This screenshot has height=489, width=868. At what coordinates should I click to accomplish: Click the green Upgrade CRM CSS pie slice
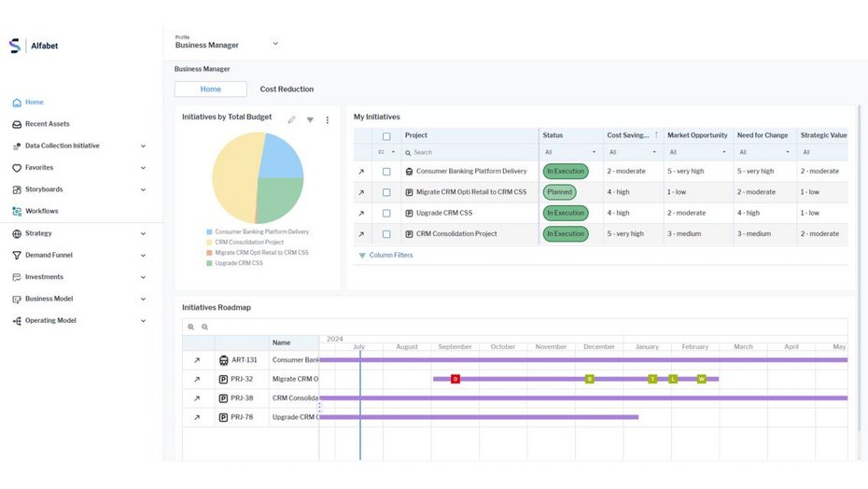(x=278, y=198)
